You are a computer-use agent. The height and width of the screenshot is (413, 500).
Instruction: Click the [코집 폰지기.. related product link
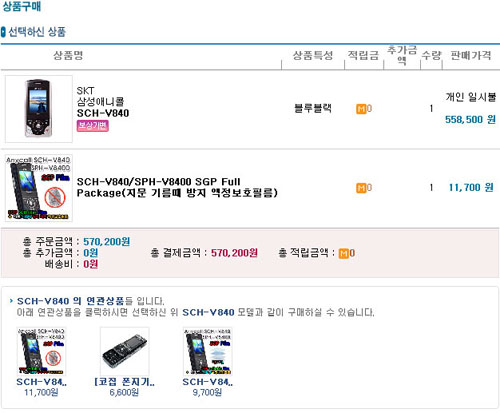[124, 382]
